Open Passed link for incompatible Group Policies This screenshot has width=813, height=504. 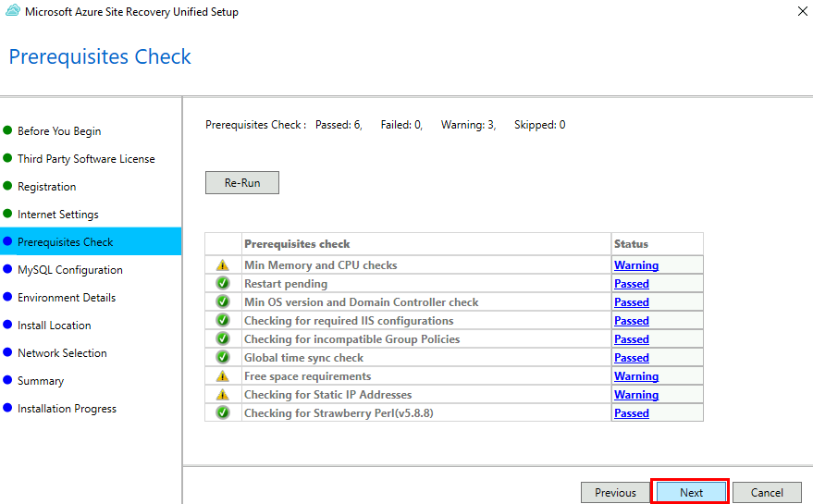[x=632, y=339]
